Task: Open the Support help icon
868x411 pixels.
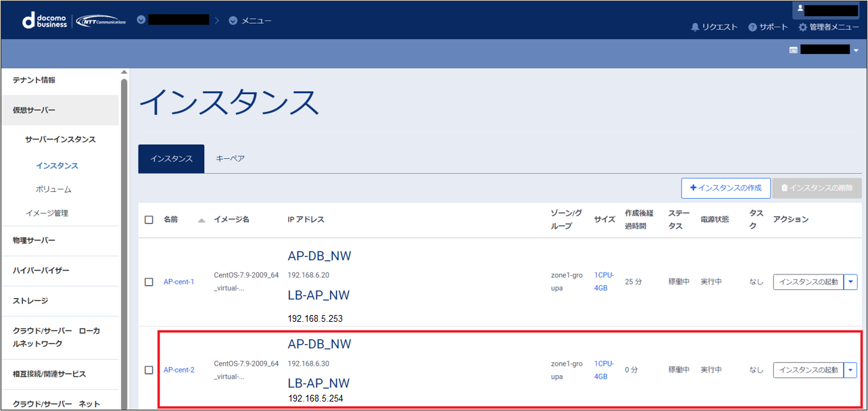Action: coord(752,27)
